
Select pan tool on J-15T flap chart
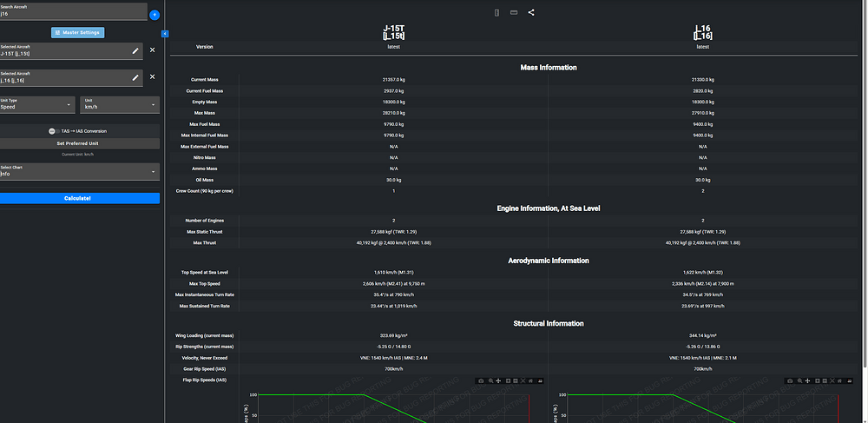pos(498,381)
